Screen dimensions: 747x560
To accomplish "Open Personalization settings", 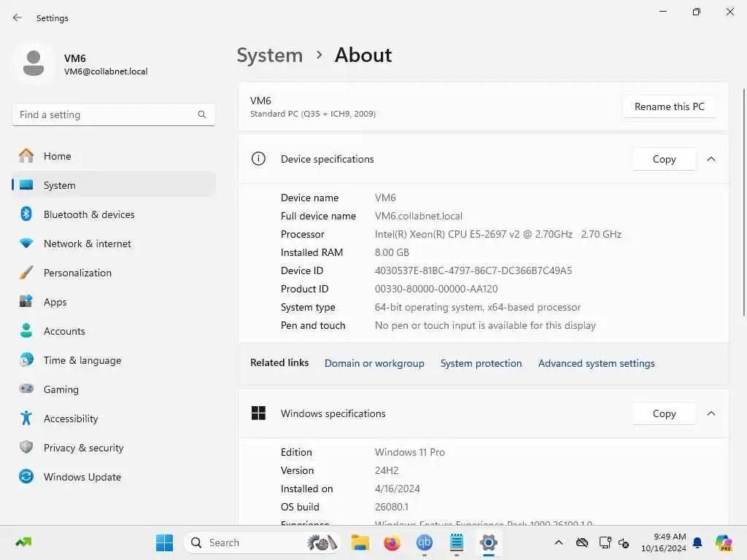I will tap(113, 273).
